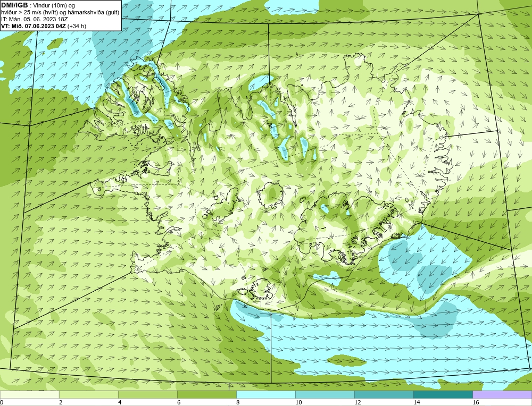Click the legend label "2"
Viewport: 532px width, 406px height.
click(61, 403)
